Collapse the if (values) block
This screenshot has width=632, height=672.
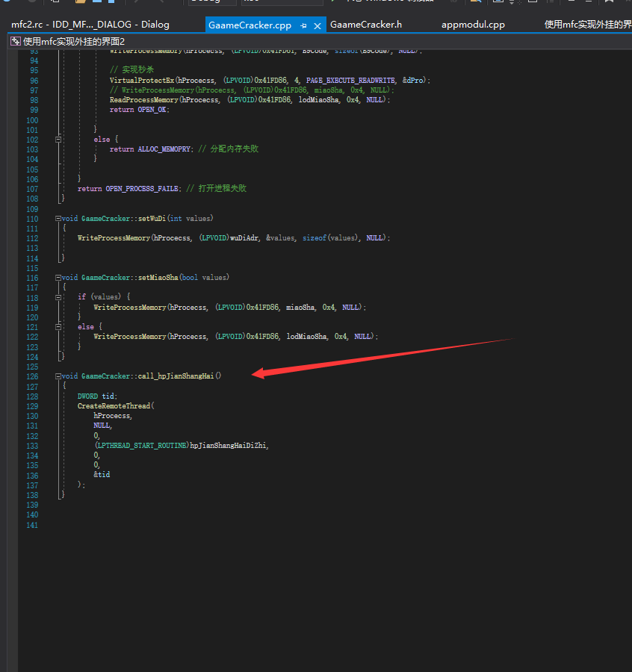[58, 297]
